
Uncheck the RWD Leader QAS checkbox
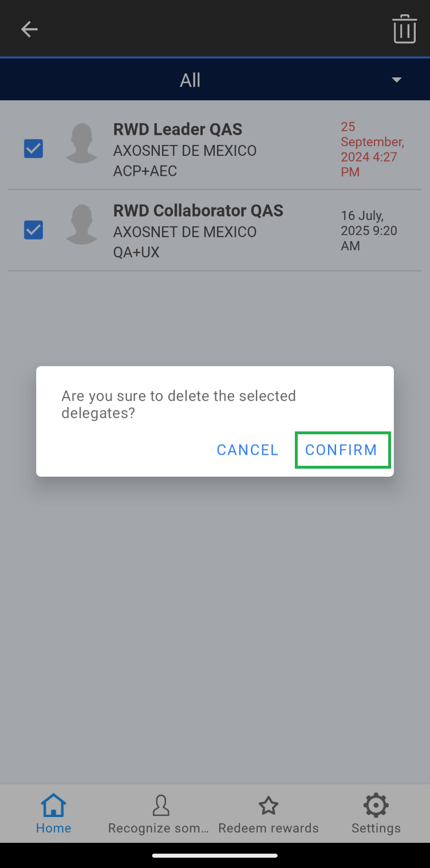click(33, 149)
